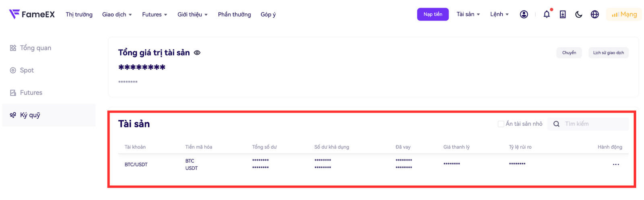Open the Tài sản dropdown in header
644x200 pixels.
[468, 14]
